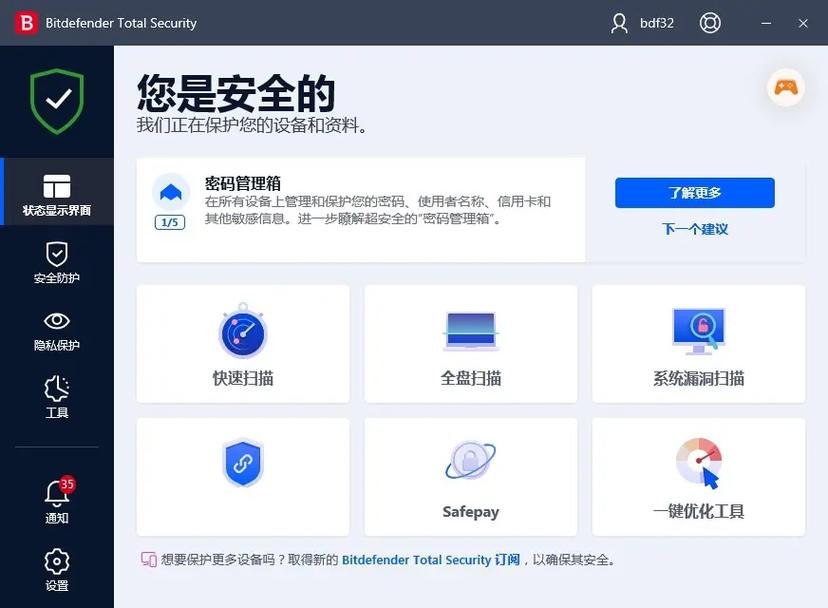
Task: Open 一键优化工具 (One-Click Optimizer)
Action: pos(697,477)
